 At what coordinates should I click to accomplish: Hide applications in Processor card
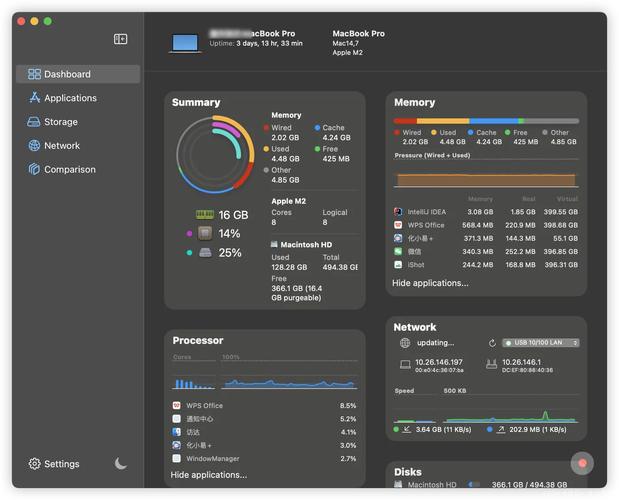pos(209,475)
